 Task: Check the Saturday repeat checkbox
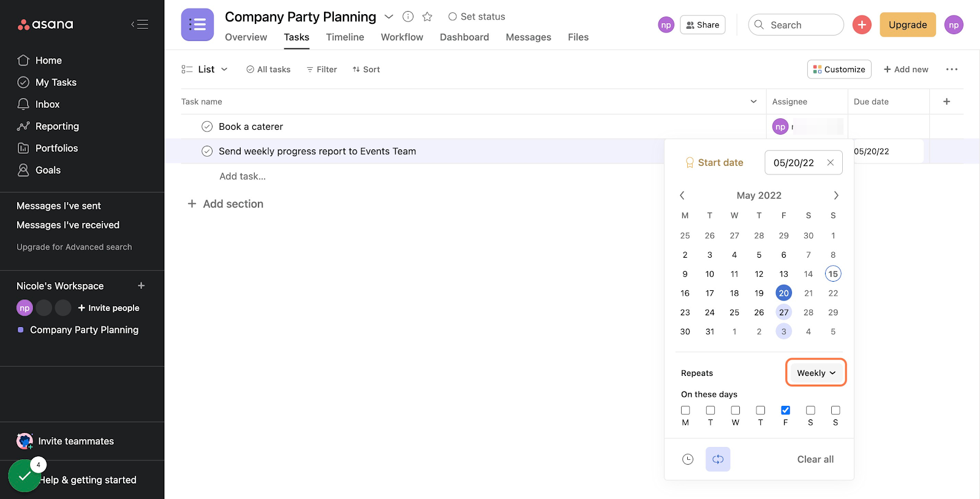[811, 410]
